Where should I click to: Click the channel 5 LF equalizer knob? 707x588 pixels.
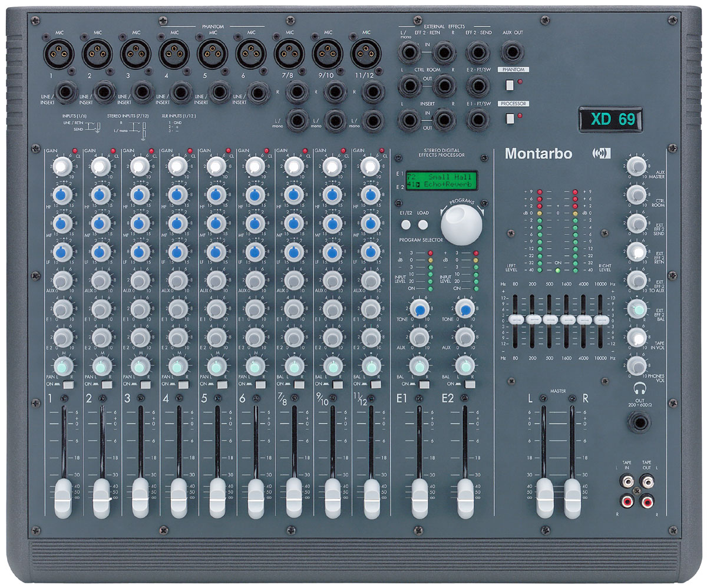tap(217, 252)
